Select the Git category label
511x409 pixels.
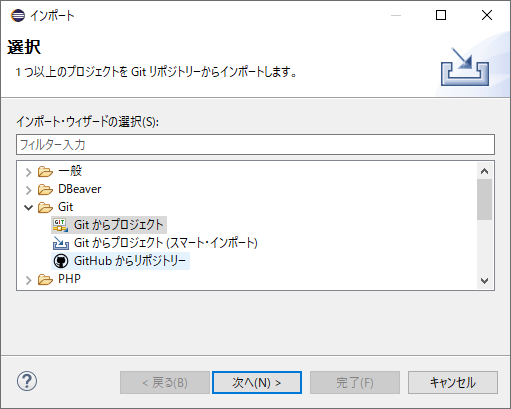(x=65, y=207)
